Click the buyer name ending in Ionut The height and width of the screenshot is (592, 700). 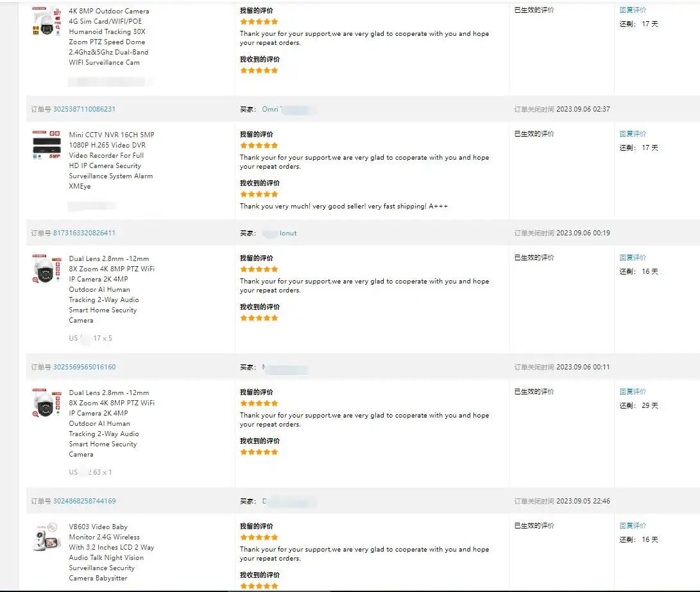(x=288, y=233)
